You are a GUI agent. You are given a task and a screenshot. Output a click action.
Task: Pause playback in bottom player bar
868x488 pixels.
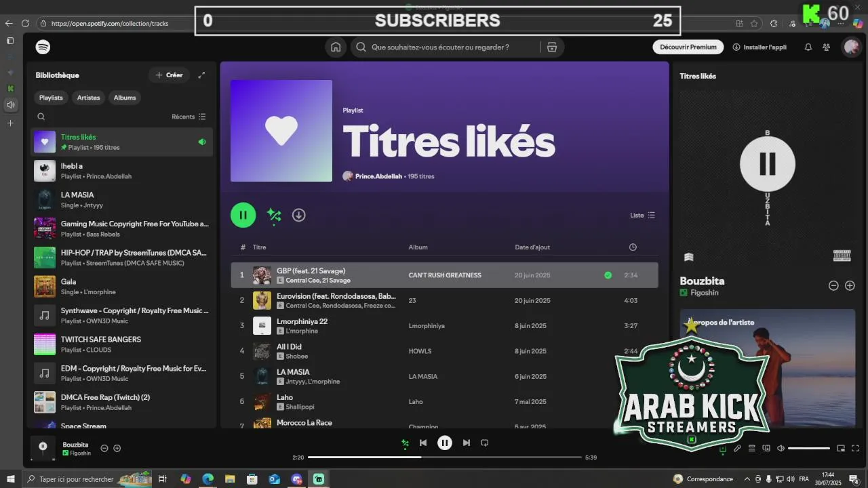(x=445, y=443)
